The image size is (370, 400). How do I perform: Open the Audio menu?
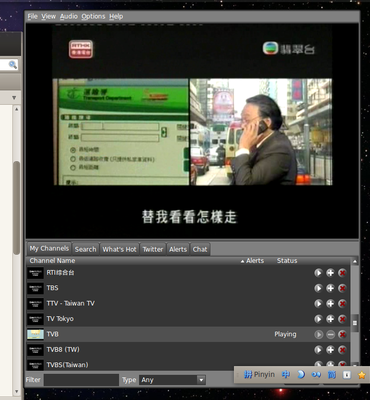click(69, 16)
